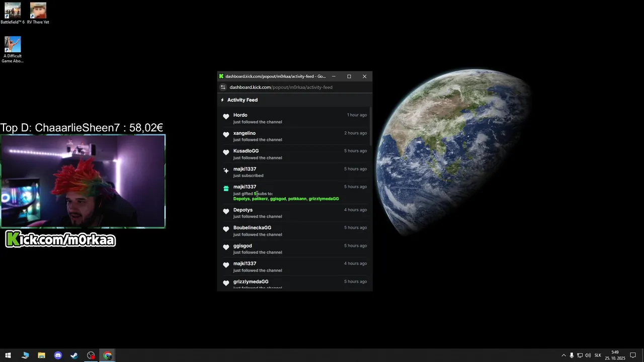
Task: Open Discord from the taskbar
Action: point(58,355)
